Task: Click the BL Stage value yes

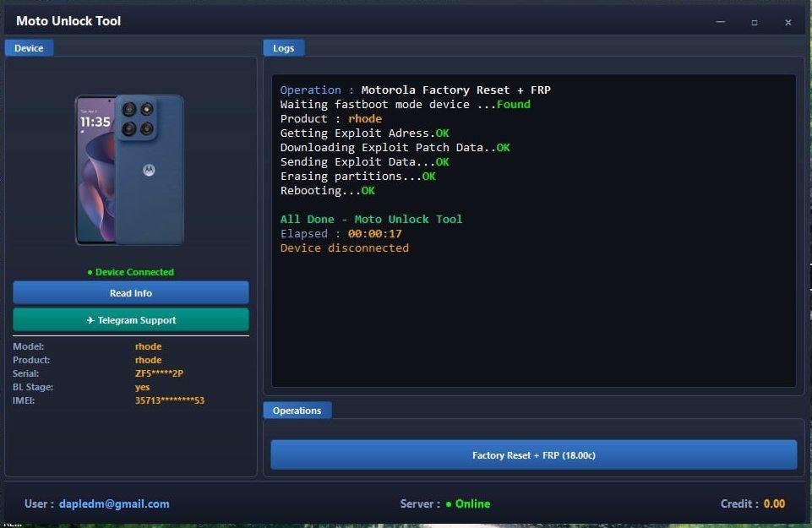Action: [142, 387]
